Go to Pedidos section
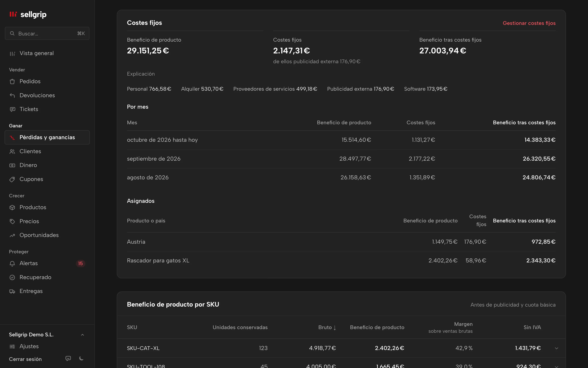Screen dimensions: 588x368 pos(47,81)
